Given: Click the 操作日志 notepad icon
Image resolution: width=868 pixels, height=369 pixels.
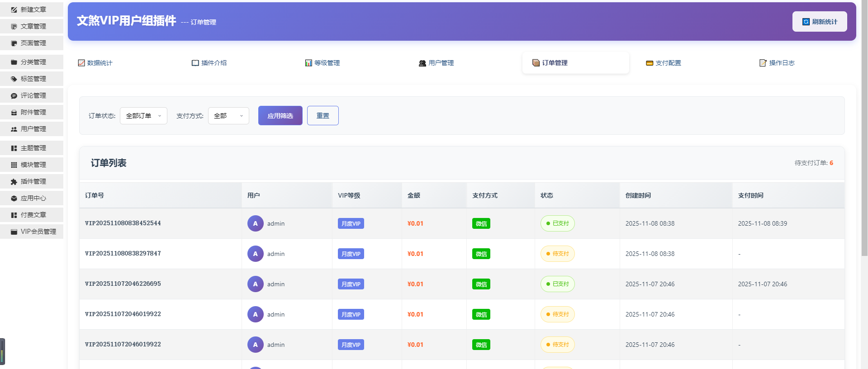Looking at the screenshot, I should click(763, 63).
